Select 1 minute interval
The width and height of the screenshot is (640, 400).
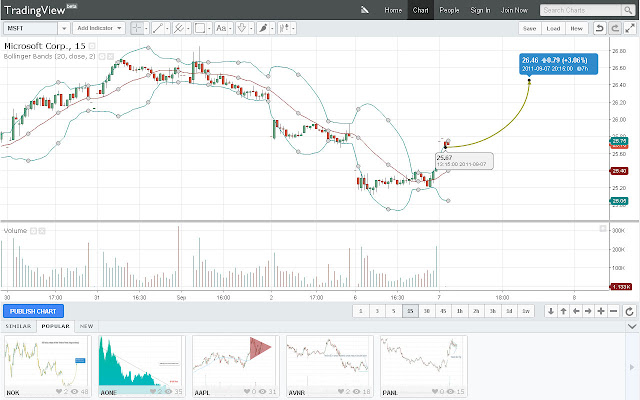(361, 311)
